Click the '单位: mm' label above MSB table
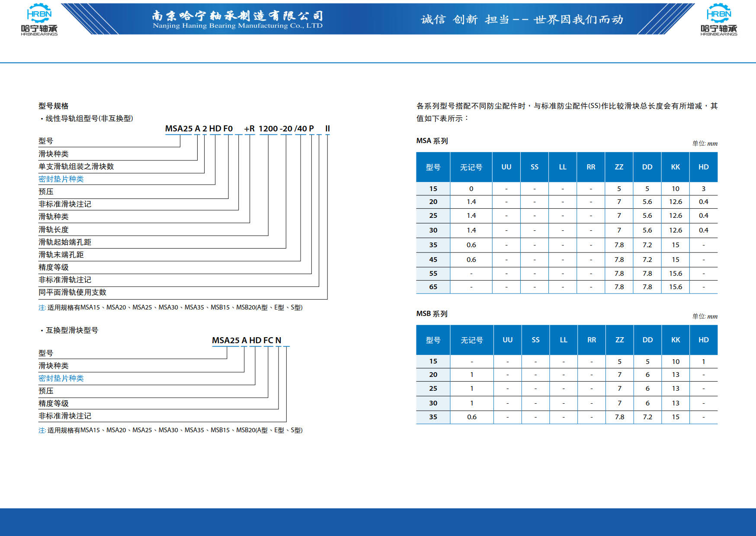The image size is (756, 536). (705, 316)
